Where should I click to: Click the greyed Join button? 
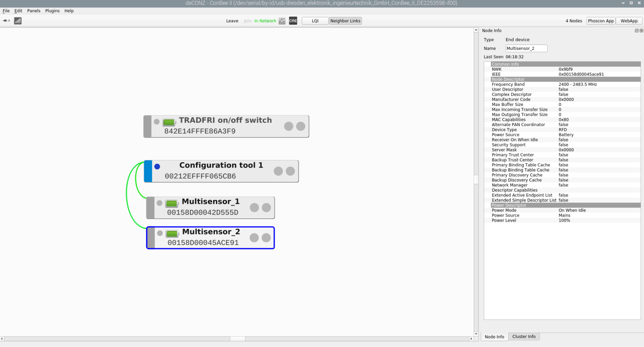(248, 21)
